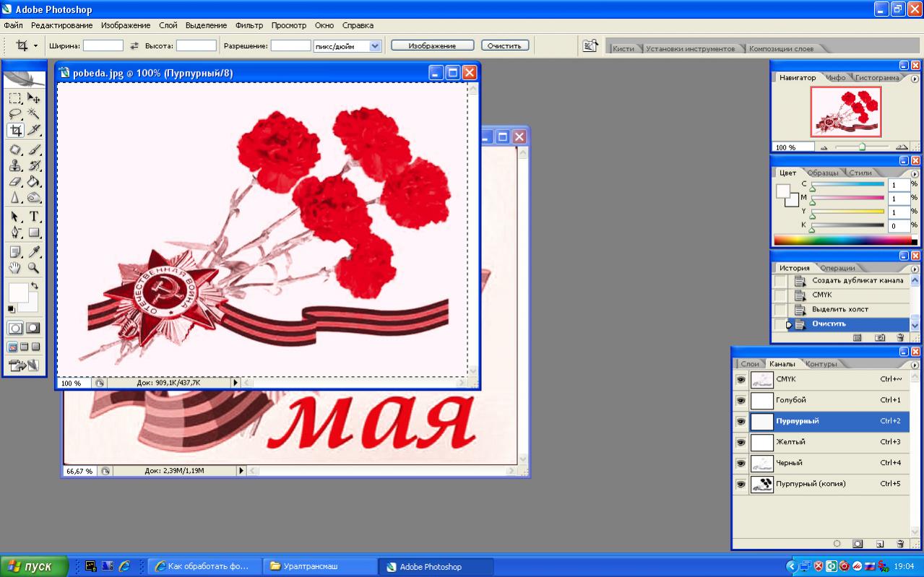This screenshot has height=577, width=924.
Task: Toggle visibility of the Пурпурный channel
Action: [x=741, y=421]
